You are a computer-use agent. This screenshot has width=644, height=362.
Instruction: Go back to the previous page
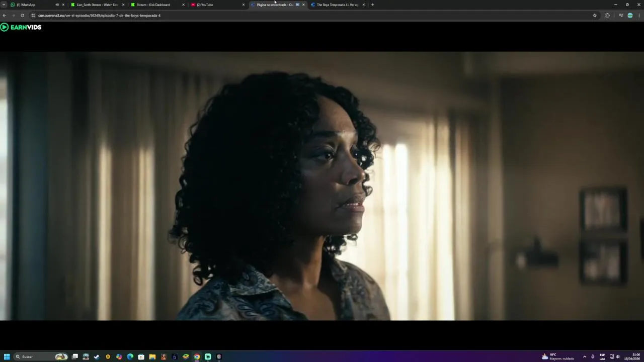coord(5,16)
